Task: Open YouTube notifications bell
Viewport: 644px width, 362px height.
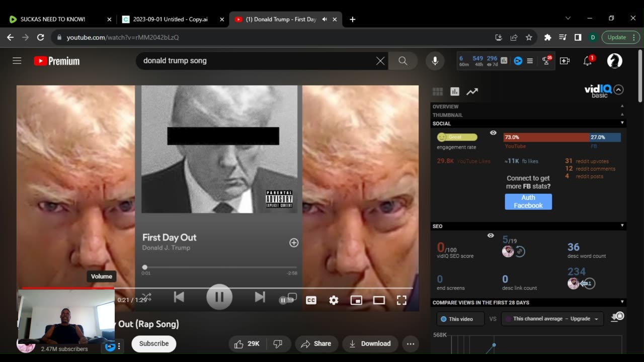Action: 588,61
